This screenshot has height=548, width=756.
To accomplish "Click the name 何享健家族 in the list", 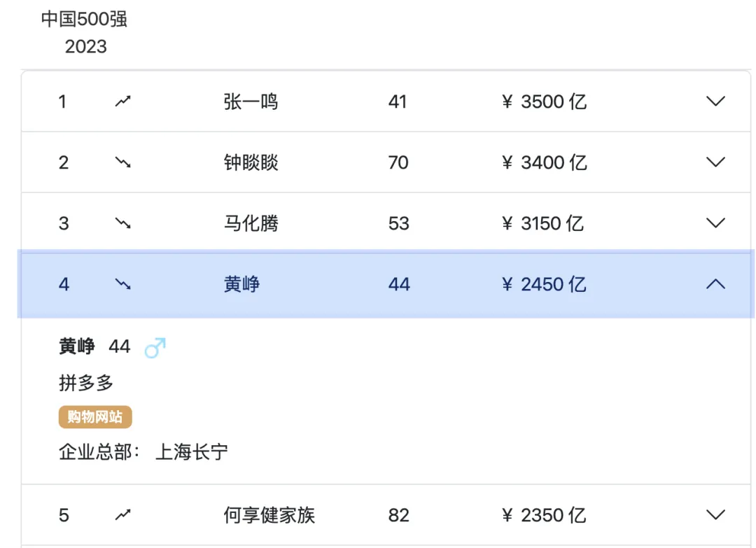I will [x=269, y=515].
